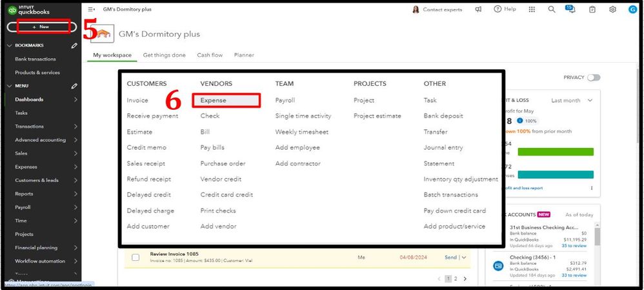Image resolution: width=644 pixels, height=290 pixels.
Task: Click the next page arrow
Action: click(x=465, y=279)
